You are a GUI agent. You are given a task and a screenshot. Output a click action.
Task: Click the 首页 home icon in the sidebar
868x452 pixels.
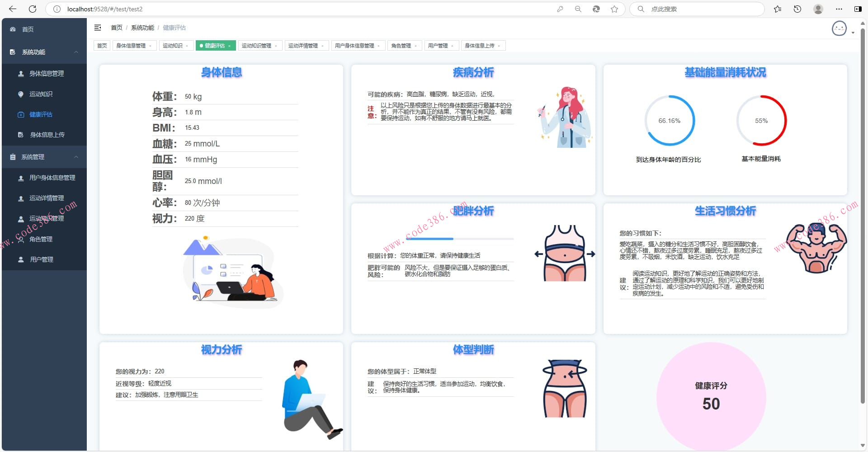(x=12, y=29)
